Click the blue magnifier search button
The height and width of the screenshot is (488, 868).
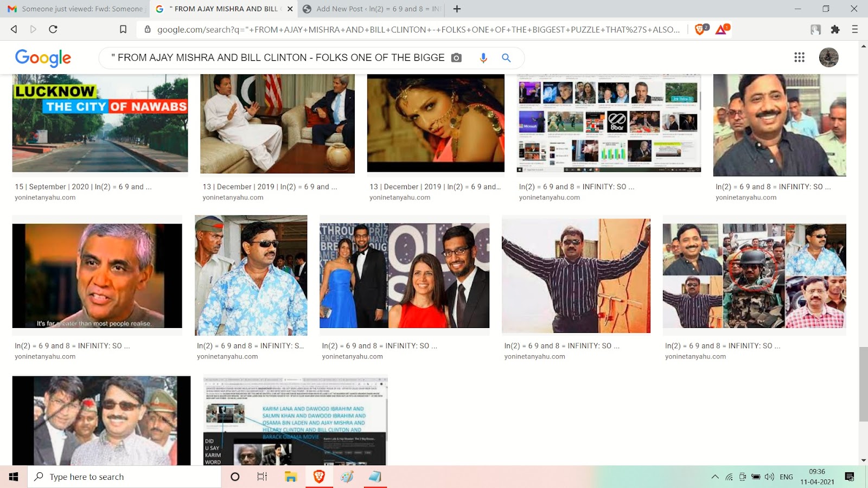point(506,57)
